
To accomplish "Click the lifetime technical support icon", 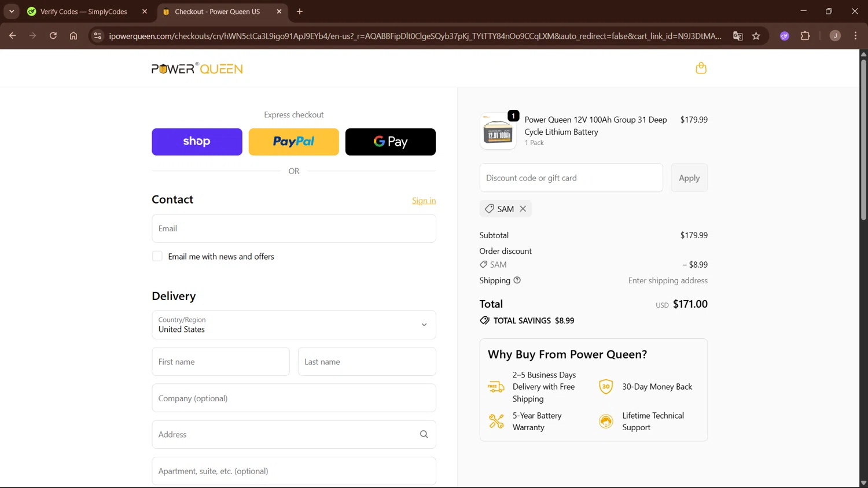I will pos(606,422).
